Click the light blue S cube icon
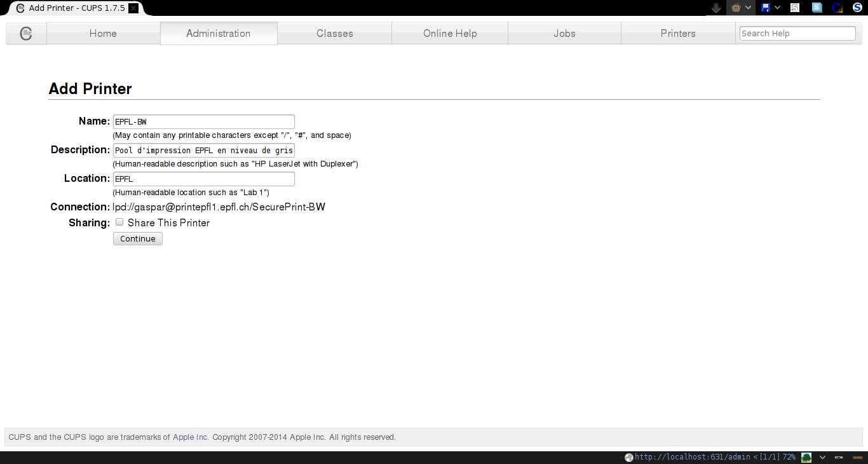Viewport: 868px width, 464px height. point(817,8)
